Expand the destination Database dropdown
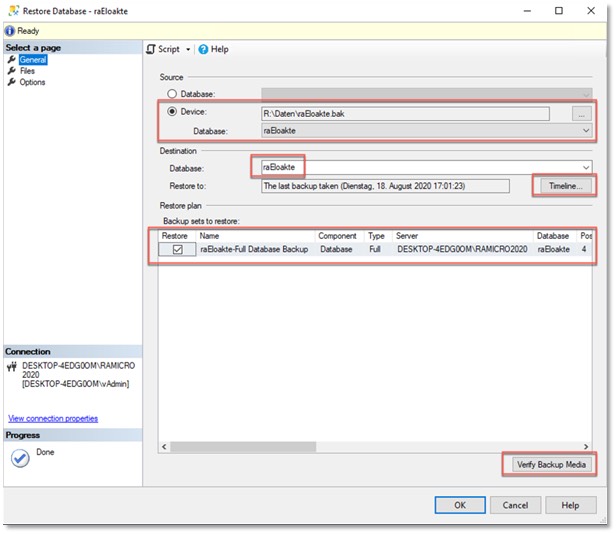The height and width of the screenshot is (534, 616). point(586,168)
